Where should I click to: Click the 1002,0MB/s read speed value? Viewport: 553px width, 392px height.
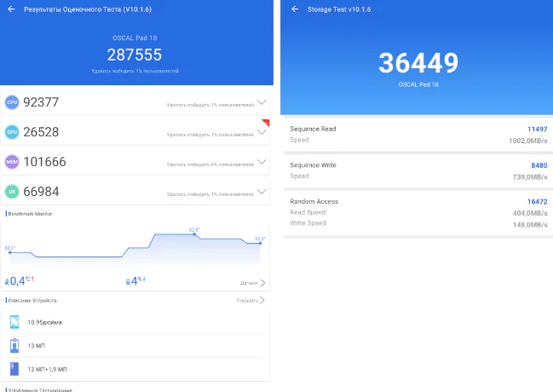(528, 141)
